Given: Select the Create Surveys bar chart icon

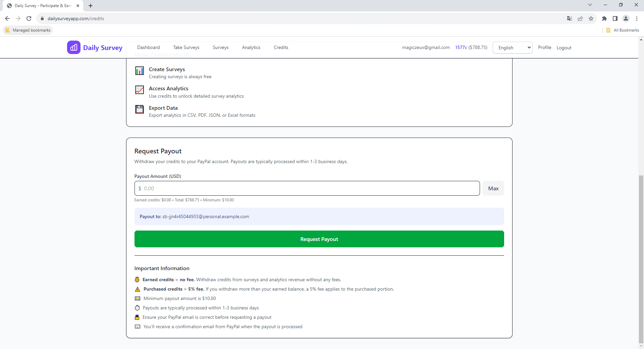Looking at the screenshot, I should click(x=139, y=71).
